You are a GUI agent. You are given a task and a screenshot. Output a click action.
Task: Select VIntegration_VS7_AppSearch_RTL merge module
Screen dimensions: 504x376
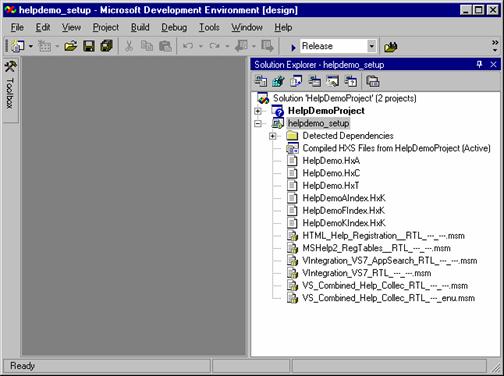pos(390,261)
